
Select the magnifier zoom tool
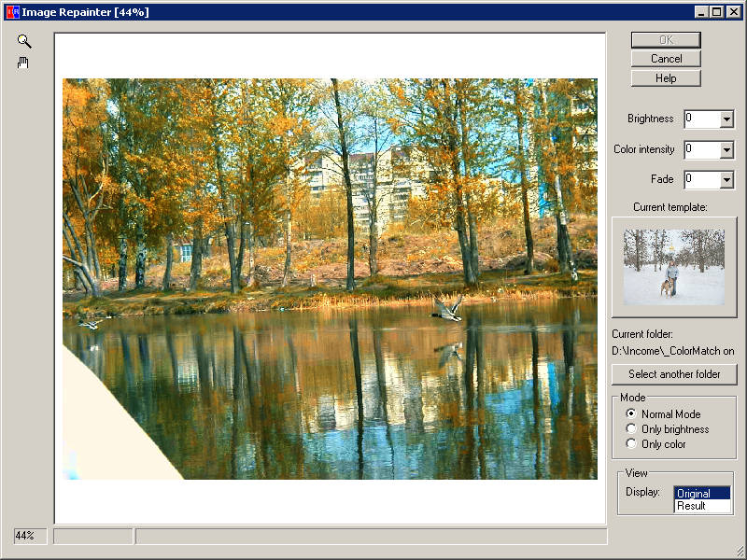pyautogui.click(x=24, y=41)
